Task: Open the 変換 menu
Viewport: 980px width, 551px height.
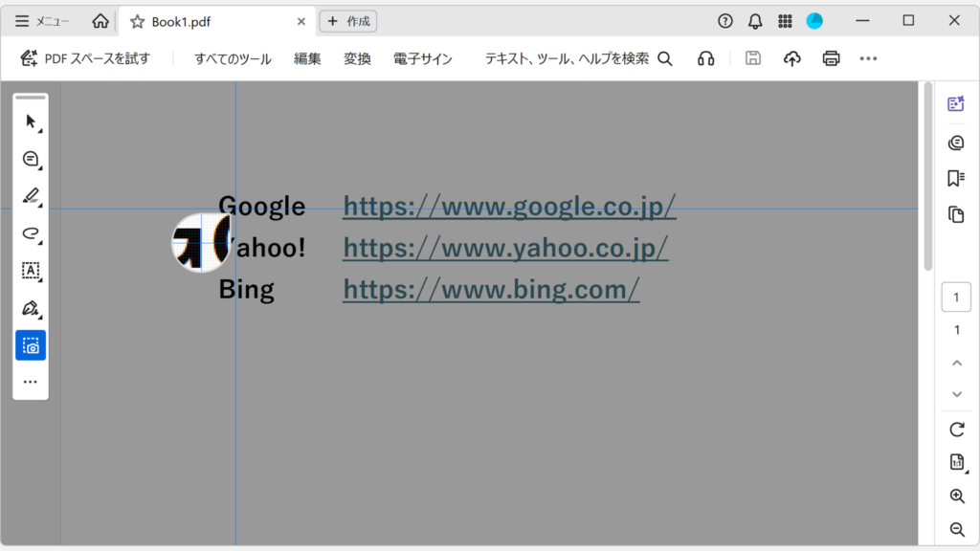Action: pyautogui.click(x=357, y=58)
